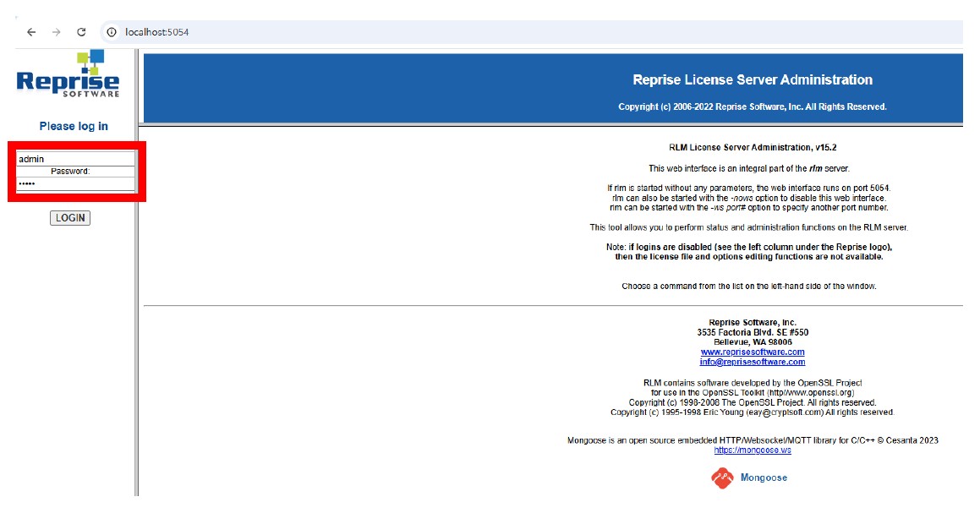Open the www.reprisesoftware.com link
The image size is (980, 513).
click(x=753, y=352)
